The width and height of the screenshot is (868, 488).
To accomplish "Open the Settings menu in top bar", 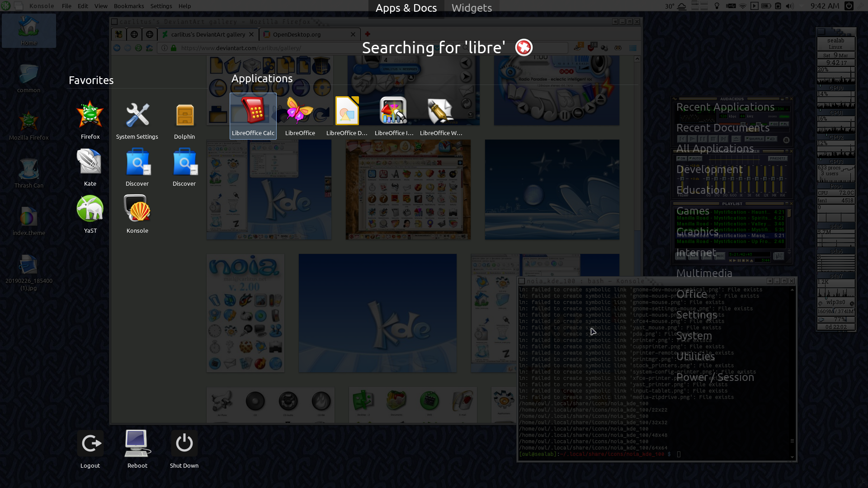I will 161,6.
